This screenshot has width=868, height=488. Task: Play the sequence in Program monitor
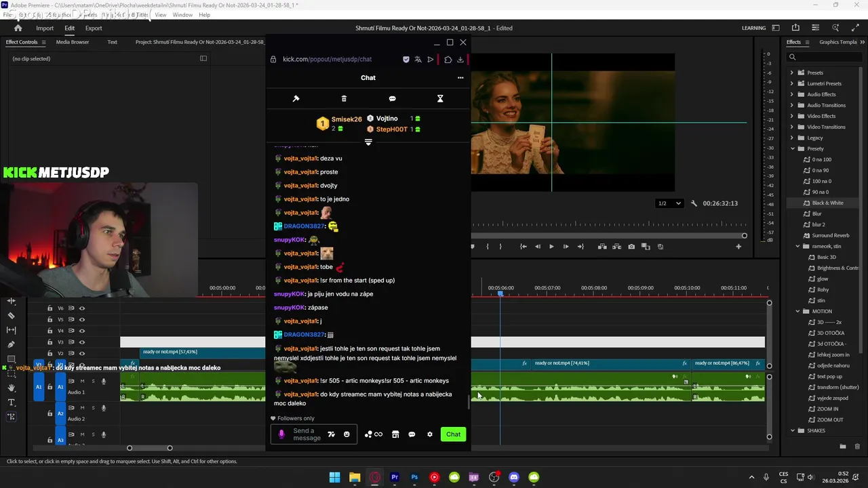(551, 247)
